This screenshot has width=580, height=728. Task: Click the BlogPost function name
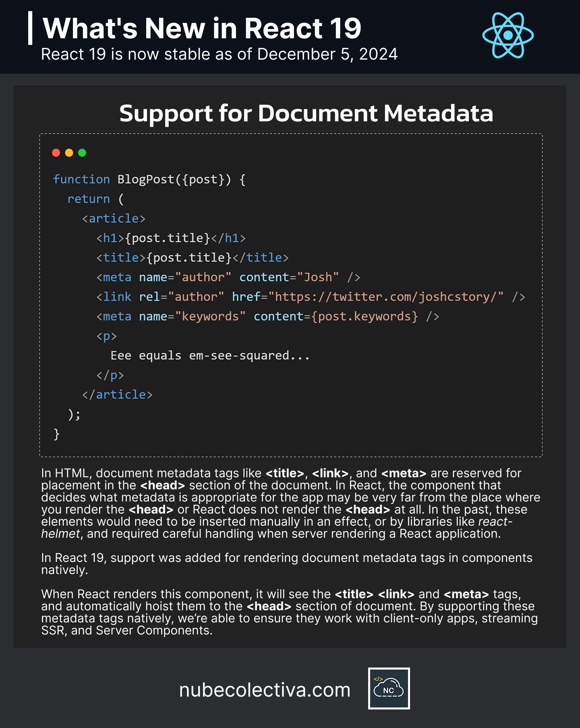[x=146, y=179]
